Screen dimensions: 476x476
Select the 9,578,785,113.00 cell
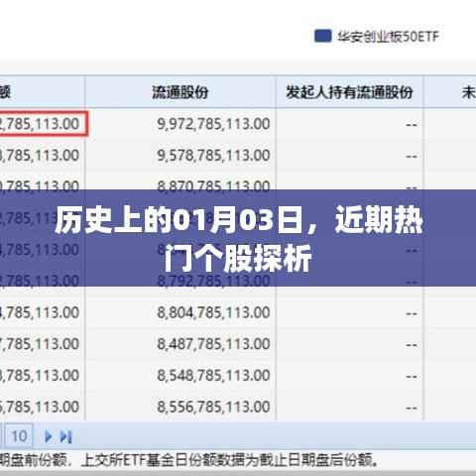click(213, 156)
